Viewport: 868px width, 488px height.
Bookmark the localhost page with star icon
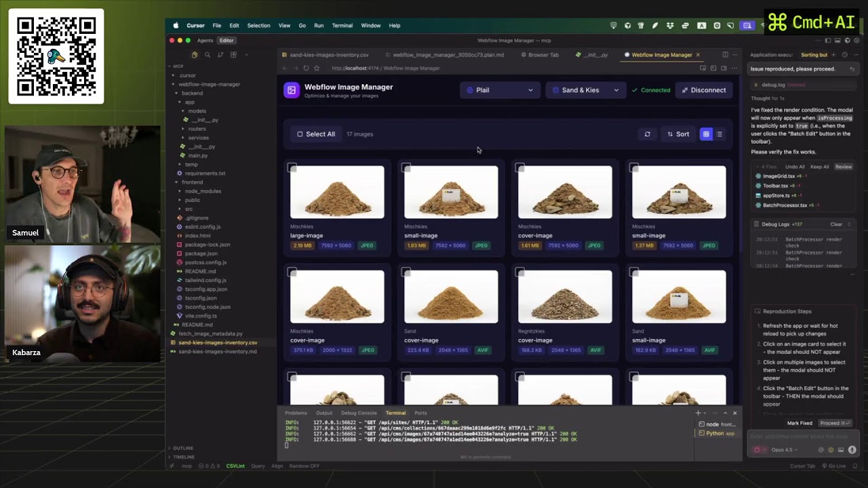[x=316, y=68]
